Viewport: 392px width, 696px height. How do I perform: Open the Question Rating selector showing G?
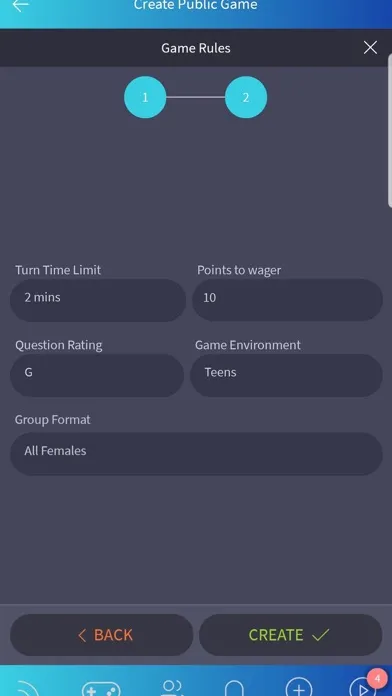point(97,375)
